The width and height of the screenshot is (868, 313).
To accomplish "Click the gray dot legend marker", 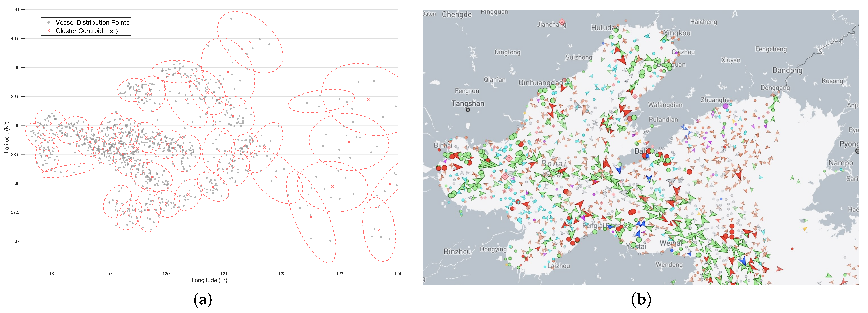I will pyautogui.click(x=49, y=23).
